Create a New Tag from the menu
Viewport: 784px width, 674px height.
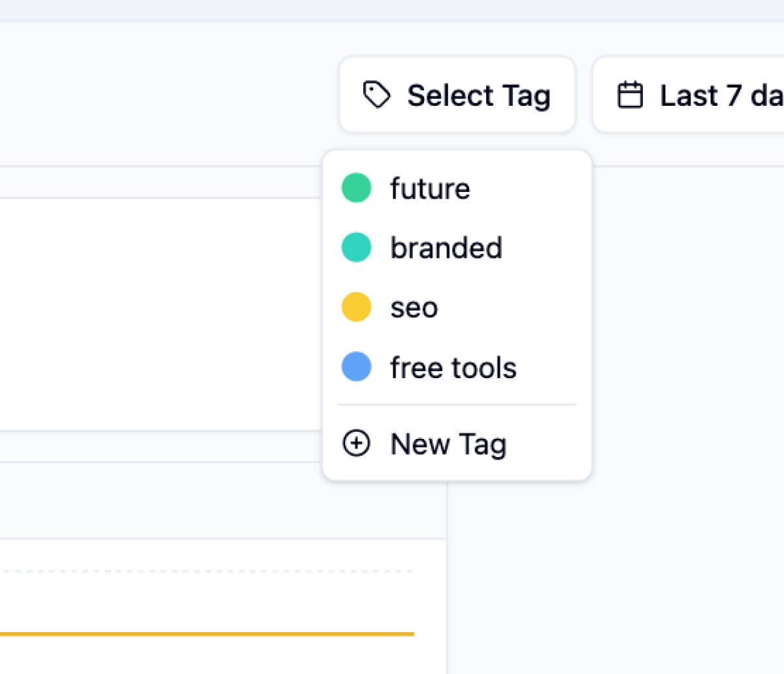pyautogui.click(x=448, y=444)
